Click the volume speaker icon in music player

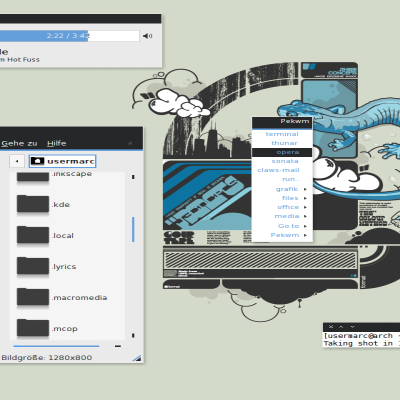147,36
